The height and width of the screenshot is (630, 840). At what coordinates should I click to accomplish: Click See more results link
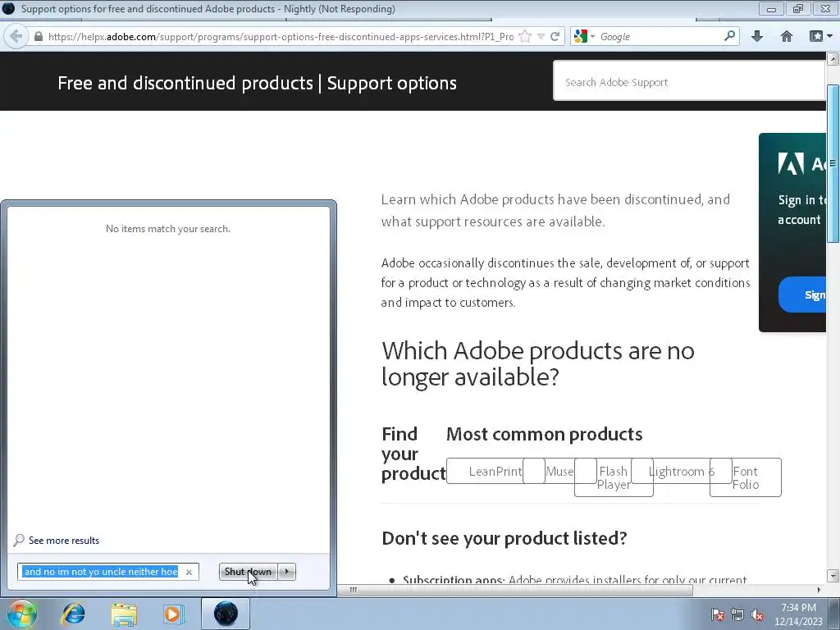click(x=64, y=541)
